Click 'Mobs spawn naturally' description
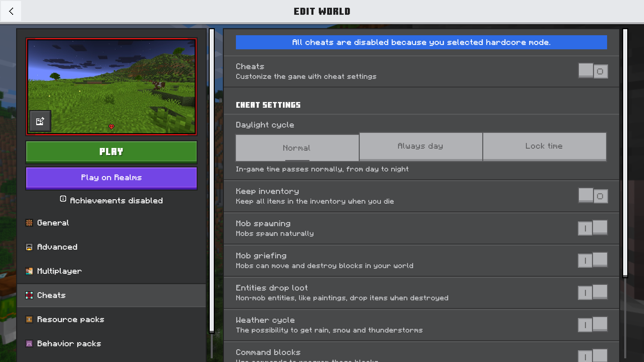The width and height of the screenshot is (644, 362). (x=275, y=234)
